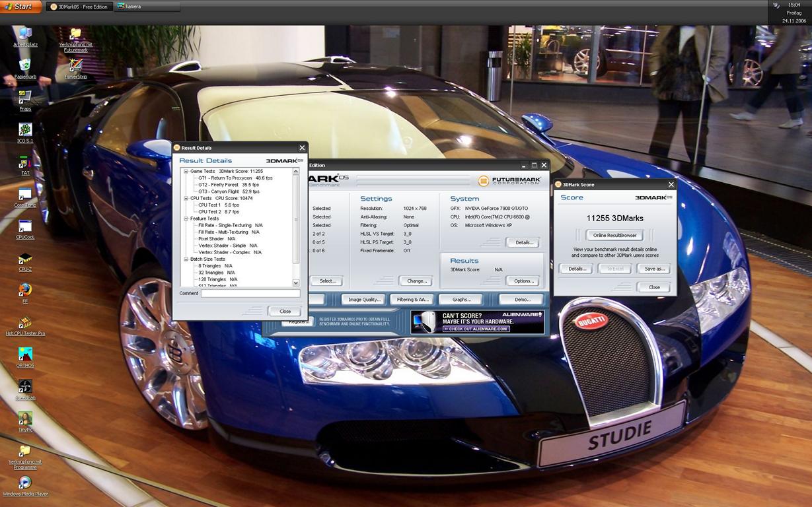
Task: Select the GT1 - Return To Proxycon row
Action: [235, 178]
